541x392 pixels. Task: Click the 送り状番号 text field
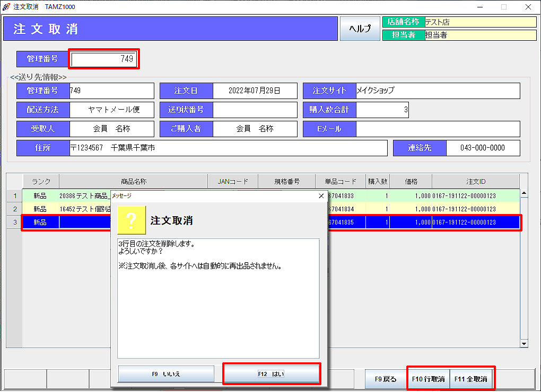point(255,110)
